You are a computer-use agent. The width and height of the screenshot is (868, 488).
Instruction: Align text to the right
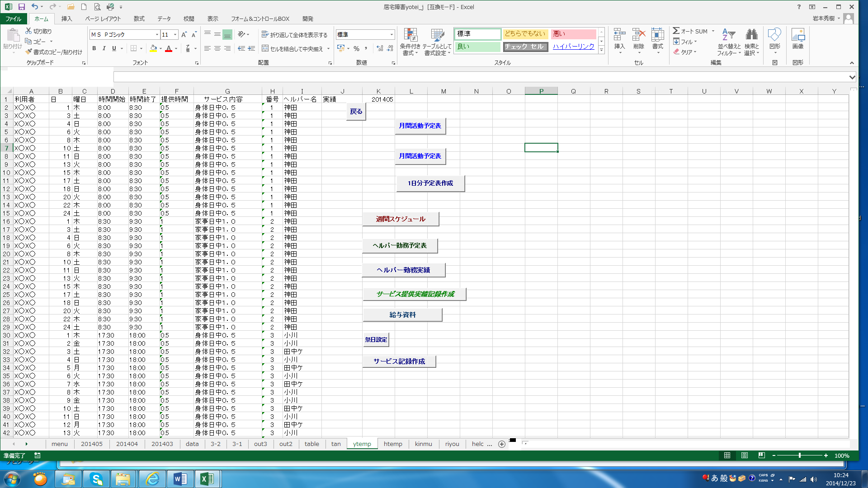pyautogui.click(x=227, y=48)
